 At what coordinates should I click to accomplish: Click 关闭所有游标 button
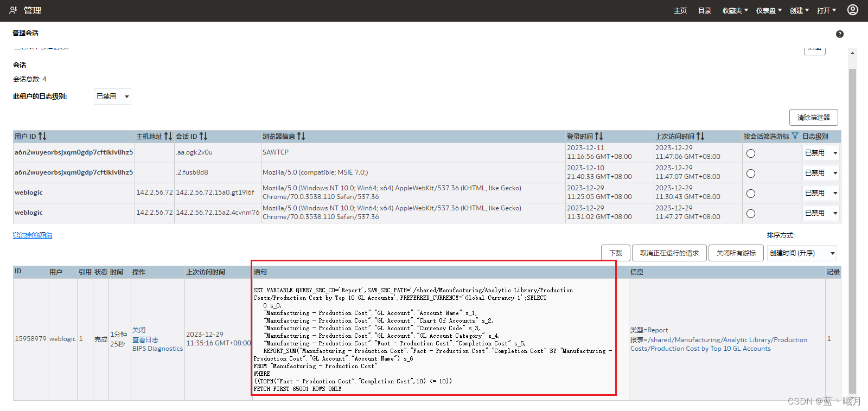pyautogui.click(x=736, y=253)
